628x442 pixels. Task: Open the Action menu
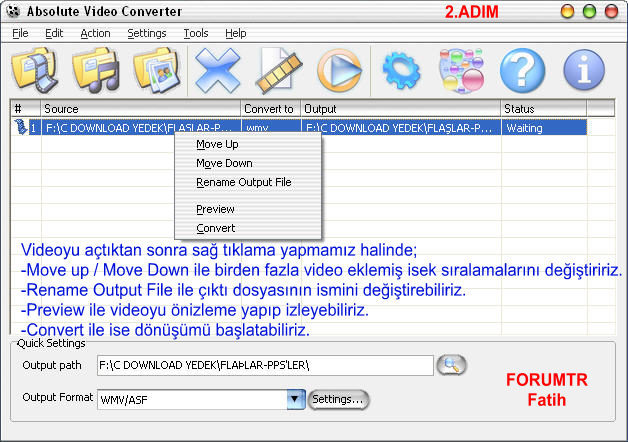pos(95,33)
